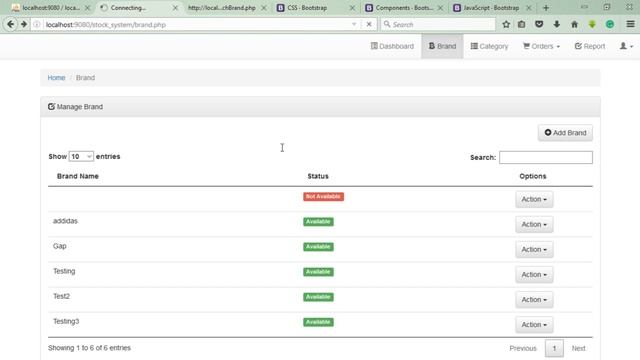This screenshot has width=640, height=360.
Task: Open the user account menu icon
Action: [626, 46]
